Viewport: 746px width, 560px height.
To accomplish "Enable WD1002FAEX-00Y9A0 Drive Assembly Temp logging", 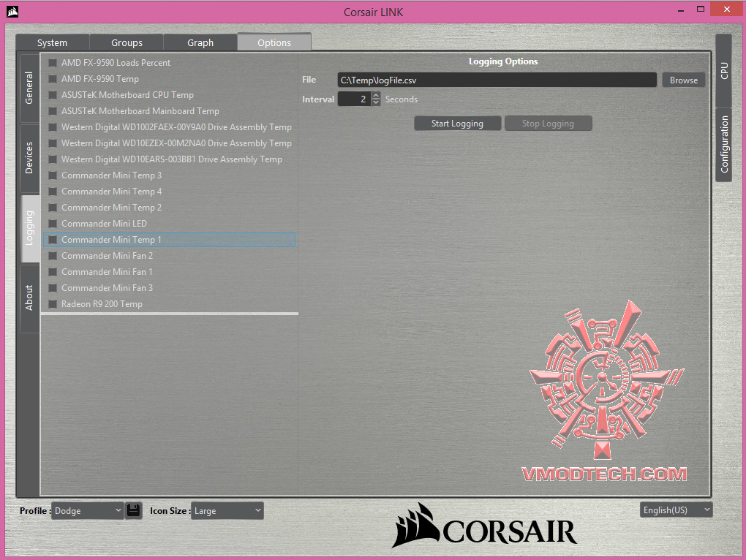I will (53, 127).
